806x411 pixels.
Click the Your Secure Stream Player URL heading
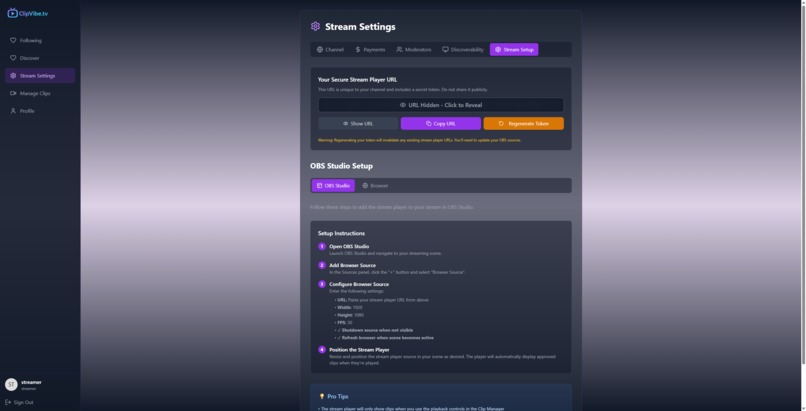357,80
